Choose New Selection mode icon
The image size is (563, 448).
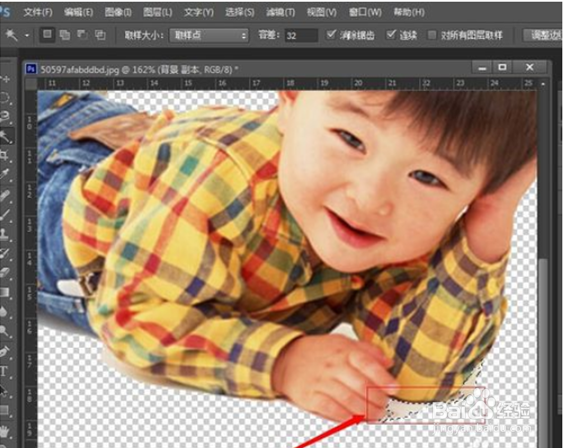click(x=47, y=35)
